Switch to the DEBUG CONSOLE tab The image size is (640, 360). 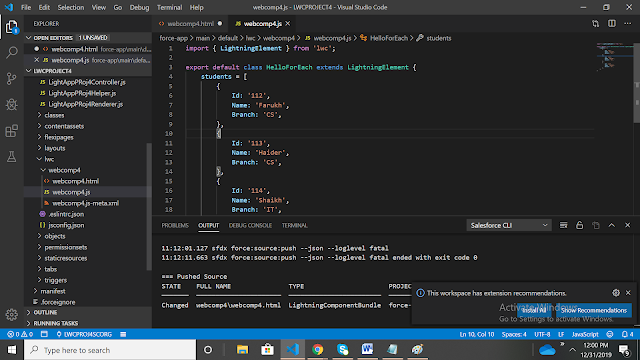click(250, 225)
